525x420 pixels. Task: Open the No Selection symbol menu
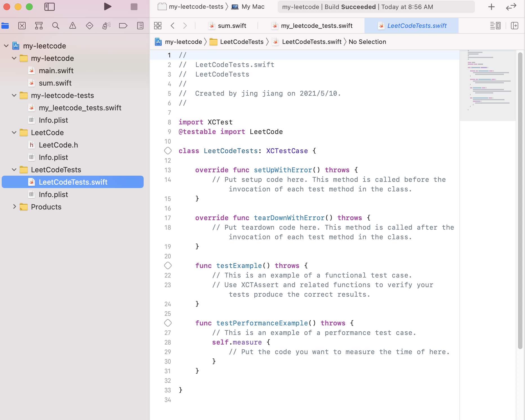367,42
